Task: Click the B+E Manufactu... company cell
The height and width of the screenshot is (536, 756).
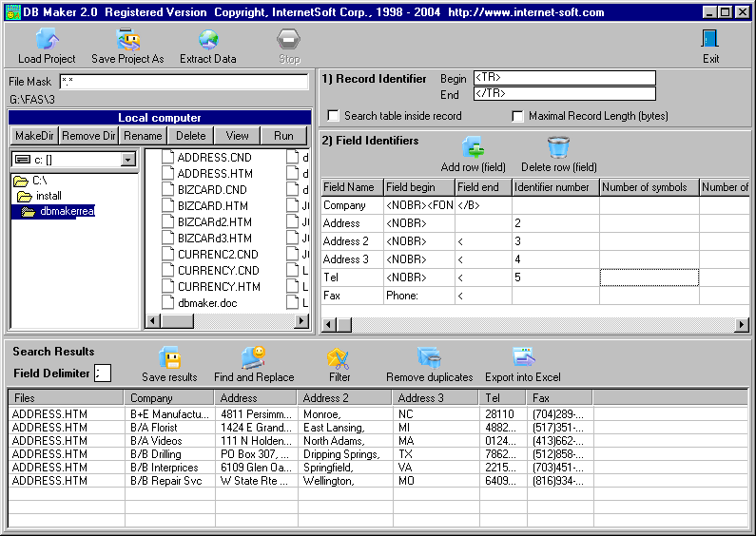Action: [169, 414]
